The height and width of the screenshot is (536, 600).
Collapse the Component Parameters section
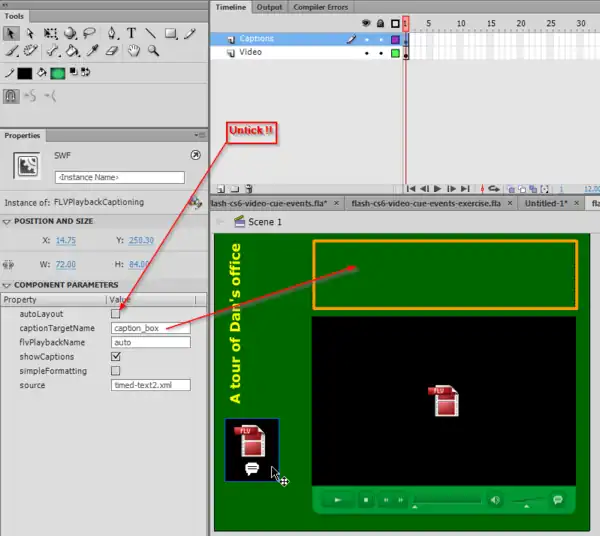[7, 285]
